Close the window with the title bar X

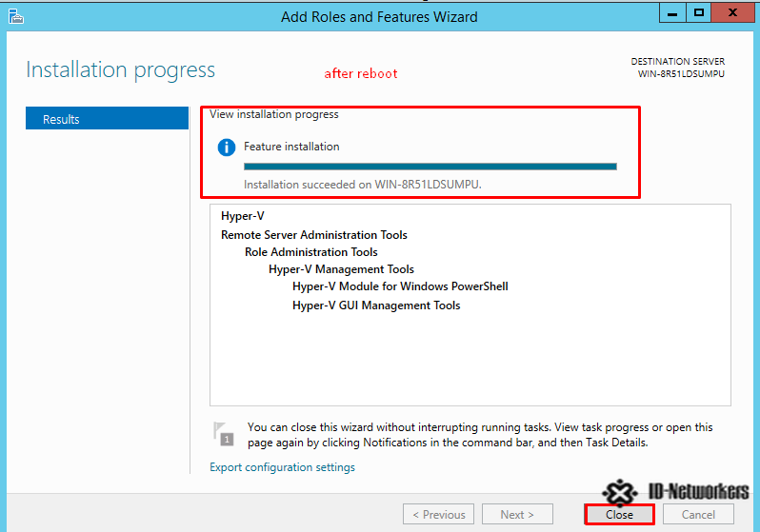tap(732, 13)
